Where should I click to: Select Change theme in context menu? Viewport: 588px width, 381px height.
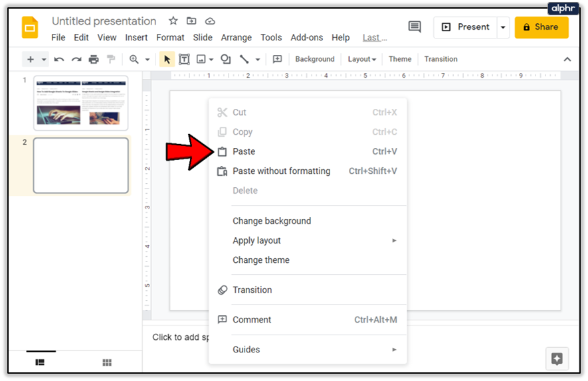click(x=308, y=260)
